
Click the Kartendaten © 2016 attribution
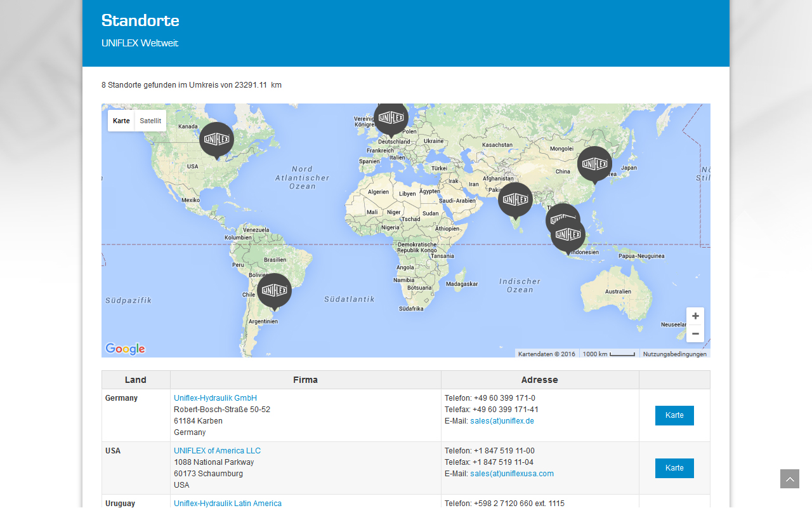(x=546, y=354)
